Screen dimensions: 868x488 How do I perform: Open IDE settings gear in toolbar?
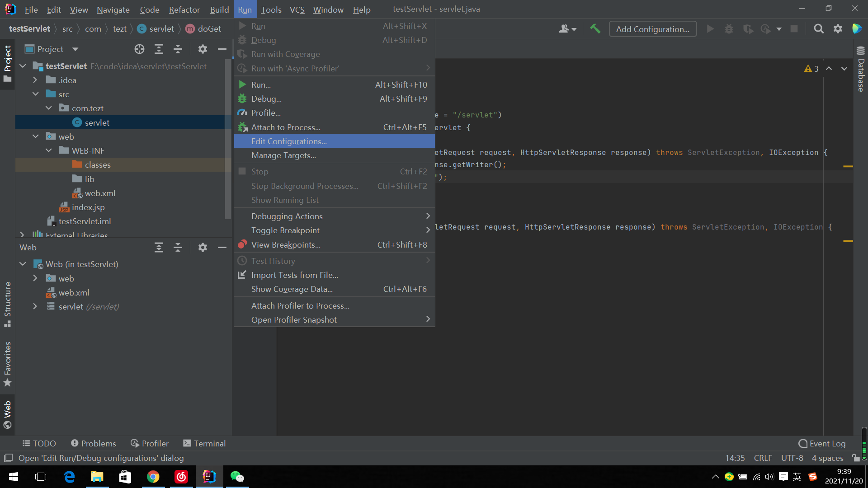click(x=838, y=29)
